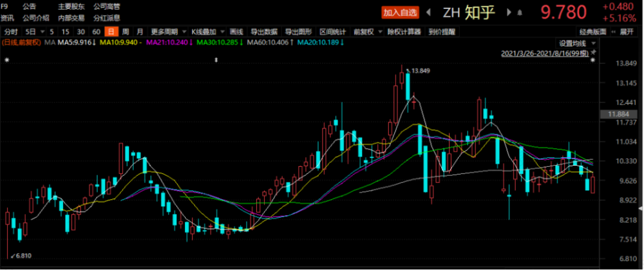Screen dimensions: 644x270
Task: Open the 内部交易 insider trading menu
Action: pos(71,17)
